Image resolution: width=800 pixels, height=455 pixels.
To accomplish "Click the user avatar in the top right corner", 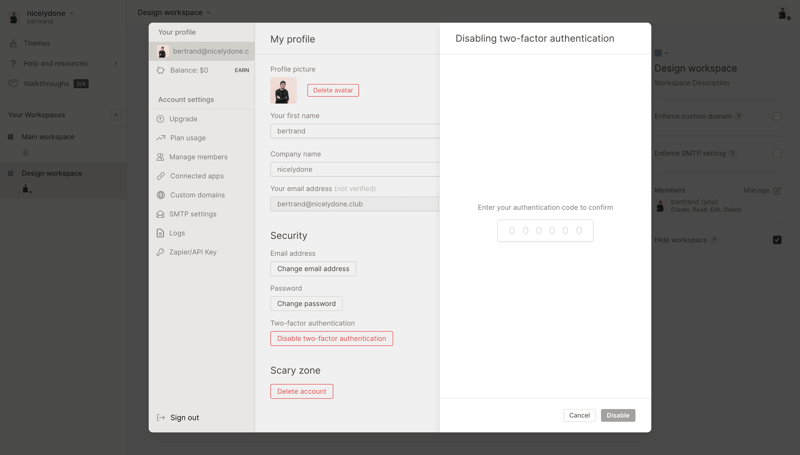I will point(783,13).
